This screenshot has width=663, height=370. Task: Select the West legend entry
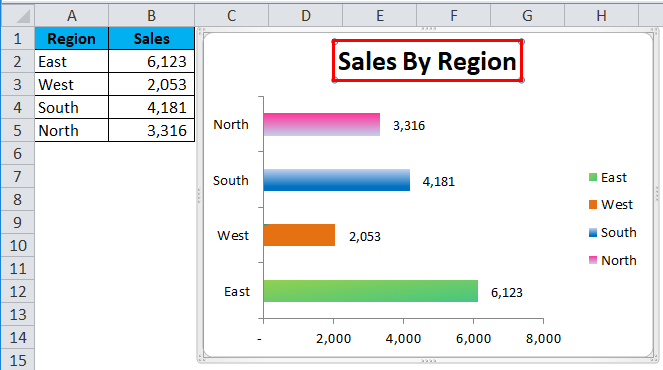tap(611, 204)
